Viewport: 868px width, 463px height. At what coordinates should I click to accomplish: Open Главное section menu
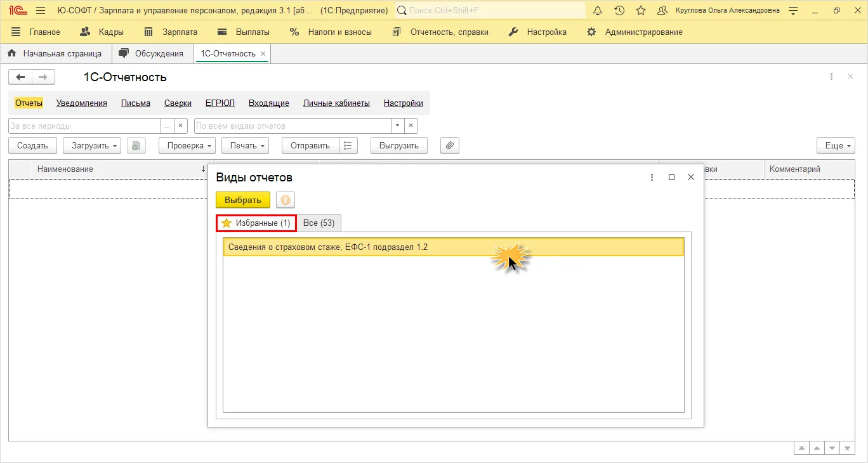(x=36, y=32)
